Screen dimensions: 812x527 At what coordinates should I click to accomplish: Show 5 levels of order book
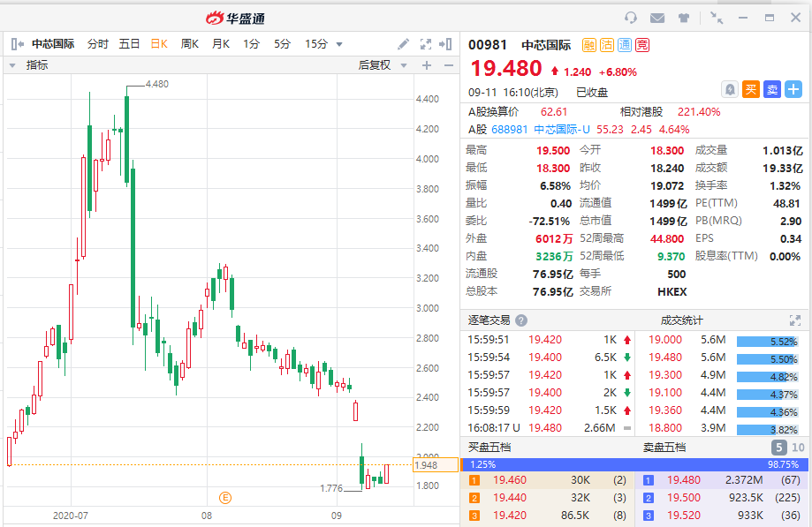[778, 448]
